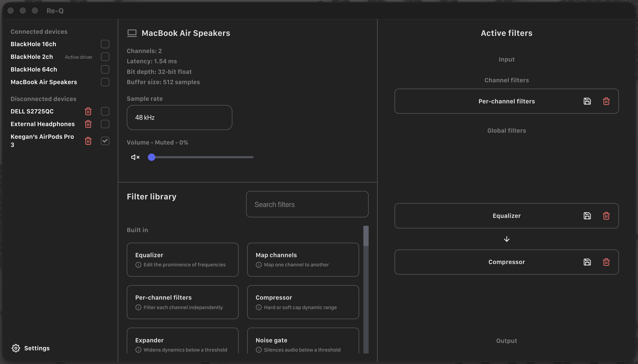
Task: Select External Headphones disconnected device
Action: click(x=43, y=124)
